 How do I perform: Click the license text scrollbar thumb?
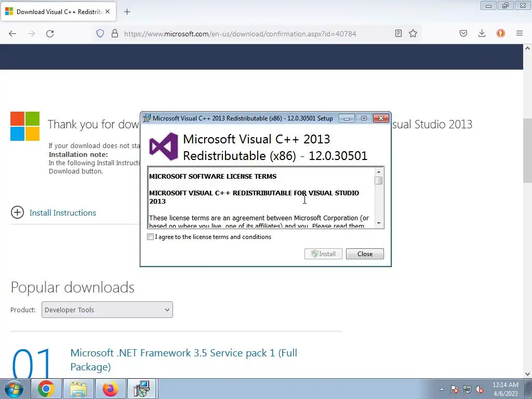pos(379,180)
